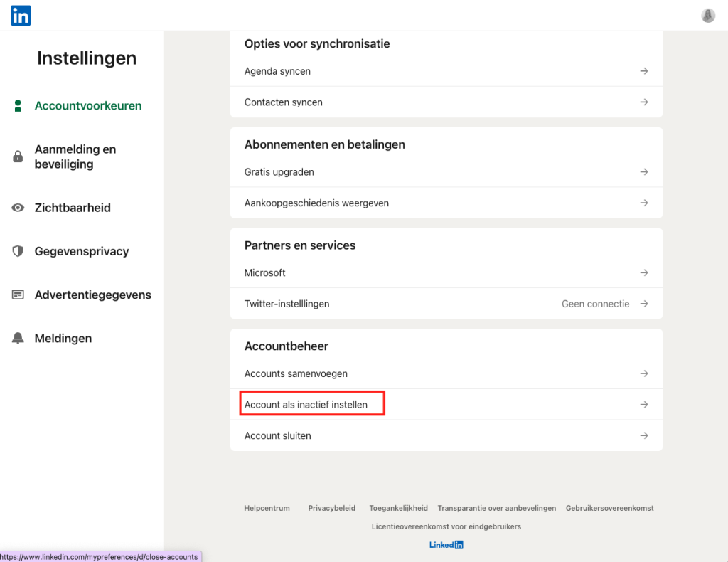Click the Privacybeleid footer link
This screenshot has width=728, height=562.
331,508
